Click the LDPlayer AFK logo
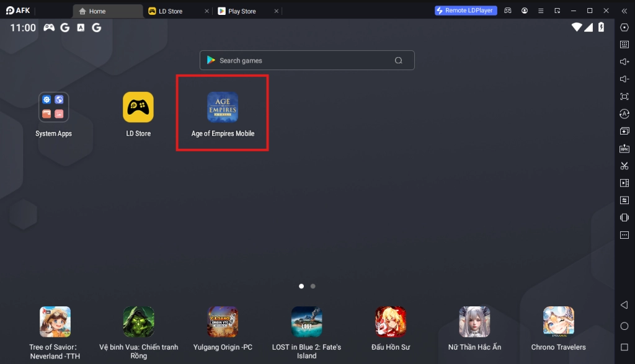 point(18,11)
